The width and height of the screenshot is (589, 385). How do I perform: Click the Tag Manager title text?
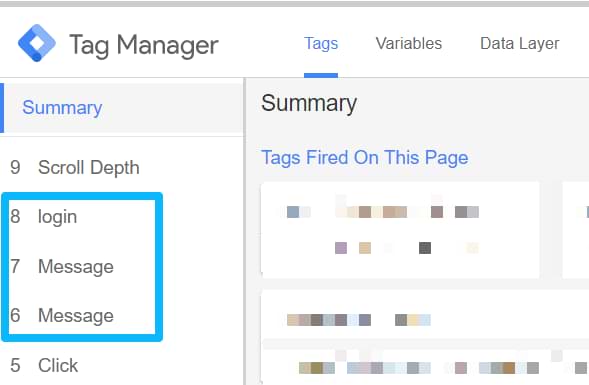tap(144, 45)
